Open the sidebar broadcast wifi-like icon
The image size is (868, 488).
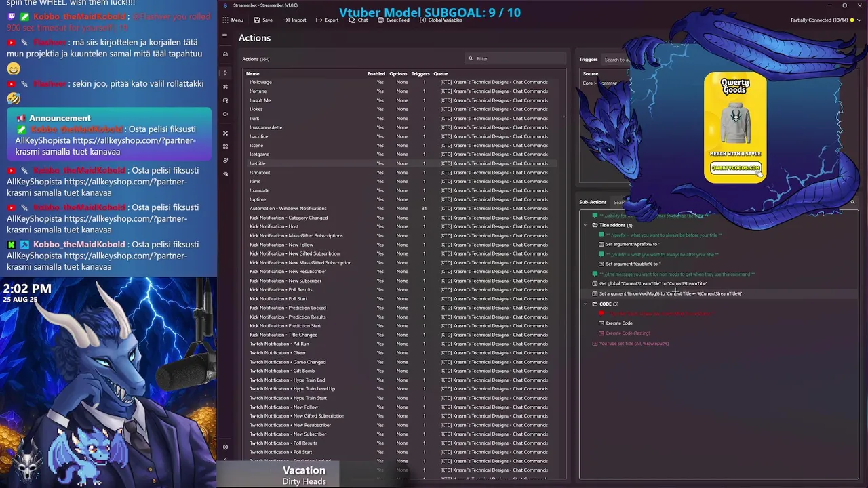pos(225,174)
